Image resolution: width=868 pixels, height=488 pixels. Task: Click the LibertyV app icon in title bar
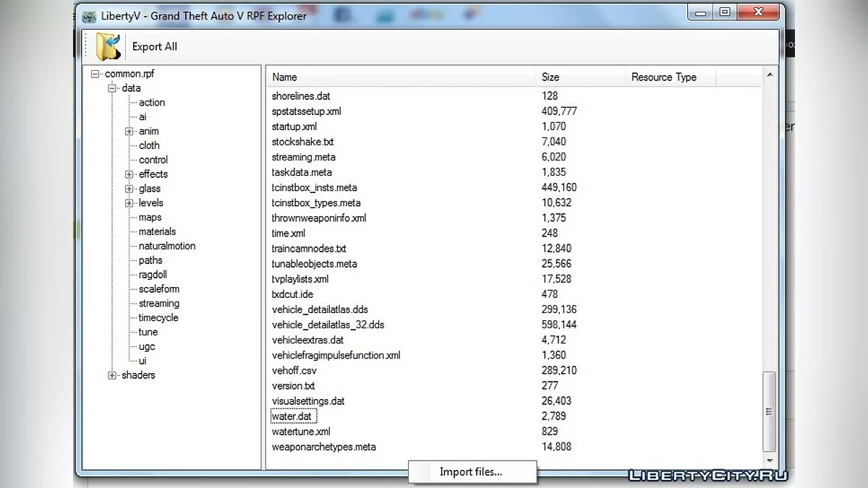click(x=90, y=16)
